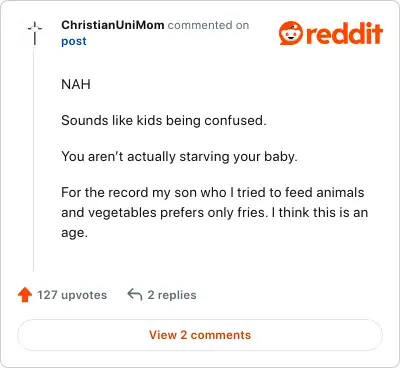Click the 'For the record my son' paragraph
Viewport: 400px width, 368px height.
pyautogui.click(x=214, y=212)
